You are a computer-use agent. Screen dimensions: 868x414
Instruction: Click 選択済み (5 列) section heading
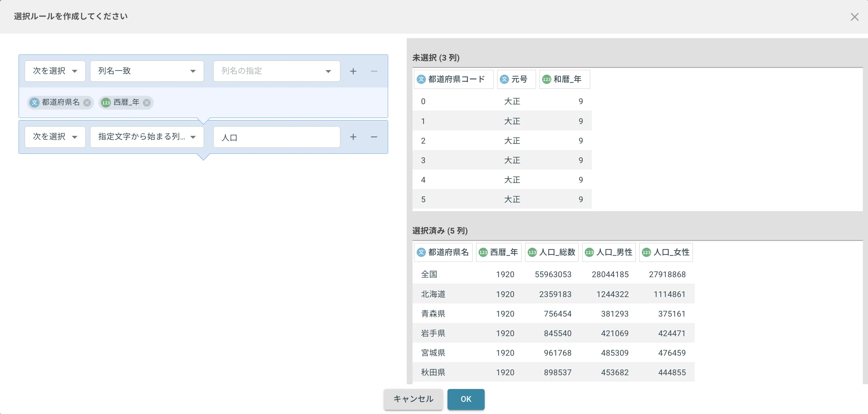[x=440, y=231]
